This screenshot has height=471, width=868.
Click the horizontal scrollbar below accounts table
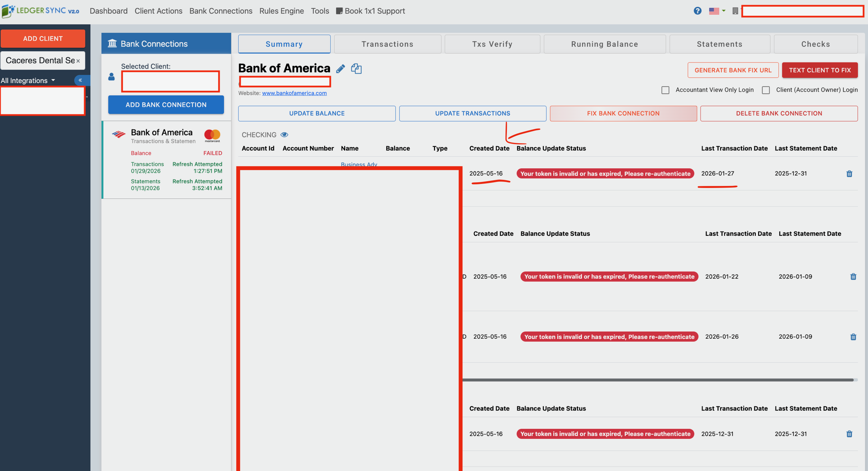coord(658,380)
